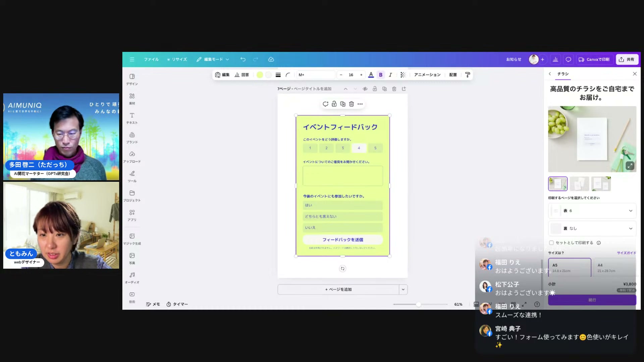Open the アプリ panel

click(132, 215)
